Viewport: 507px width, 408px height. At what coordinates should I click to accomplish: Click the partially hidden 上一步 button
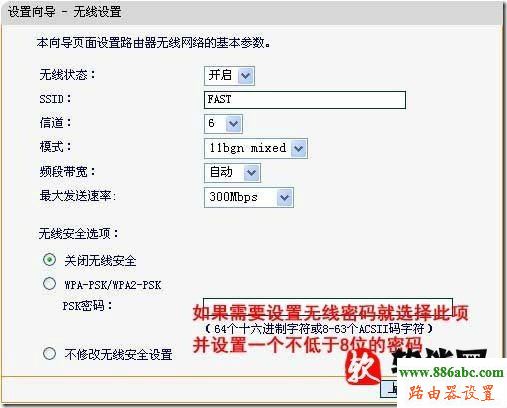389,389
